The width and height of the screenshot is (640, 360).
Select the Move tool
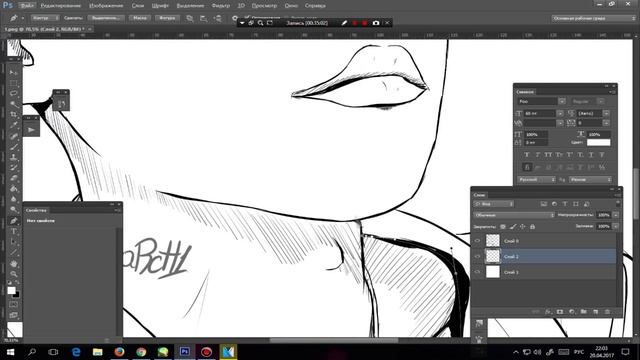(x=13, y=73)
